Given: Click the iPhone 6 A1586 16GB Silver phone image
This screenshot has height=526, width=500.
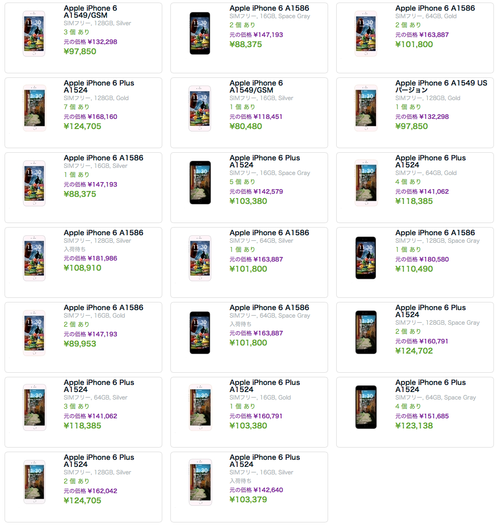Looking at the screenshot, I should [34, 183].
